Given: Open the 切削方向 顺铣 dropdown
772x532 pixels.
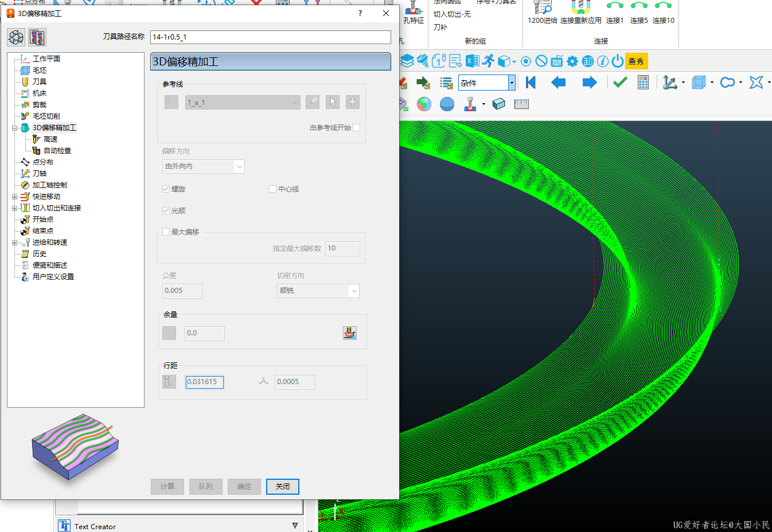Looking at the screenshot, I should [354, 291].
